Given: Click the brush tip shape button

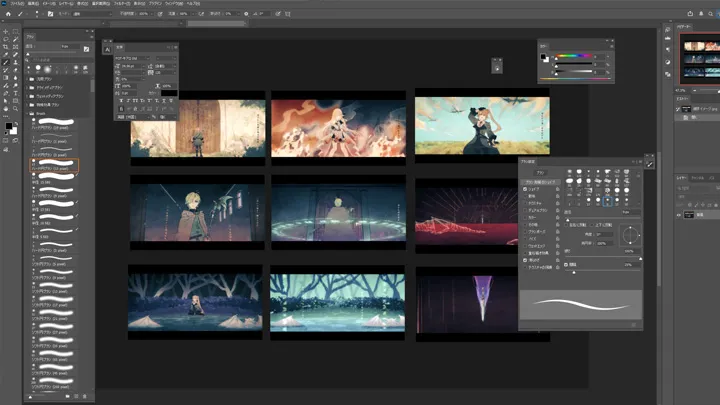Looking at the screenshot, I should point(541,182).
